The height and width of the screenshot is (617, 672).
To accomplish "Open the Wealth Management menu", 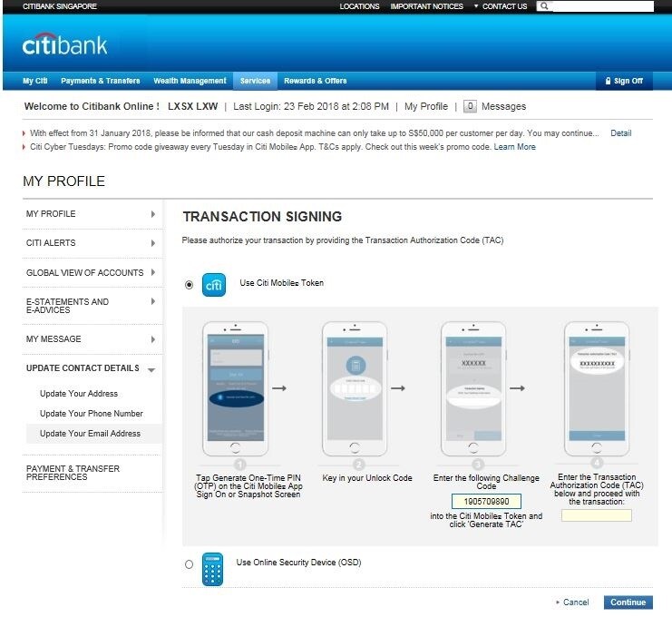I will pyautogui.click(x=190, y=81).
